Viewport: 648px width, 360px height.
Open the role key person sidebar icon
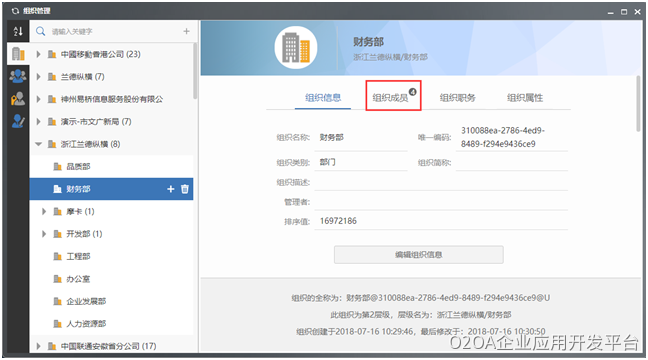[x=18, y=98]
